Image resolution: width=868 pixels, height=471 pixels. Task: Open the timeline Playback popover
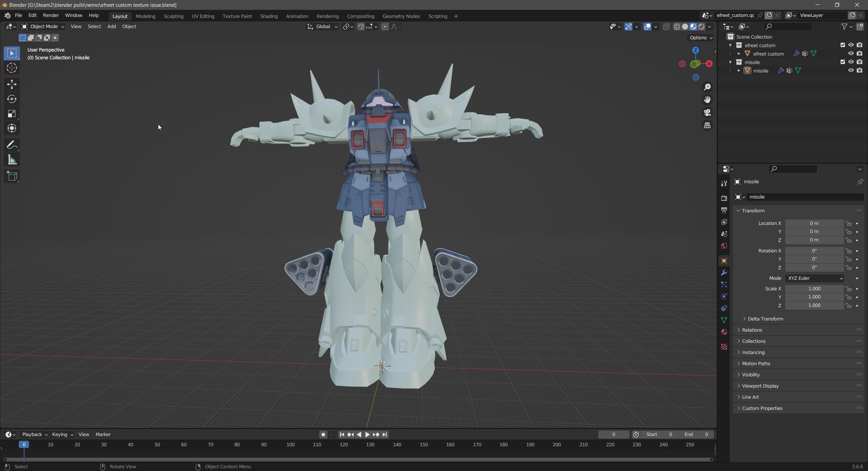coord(35,435)
